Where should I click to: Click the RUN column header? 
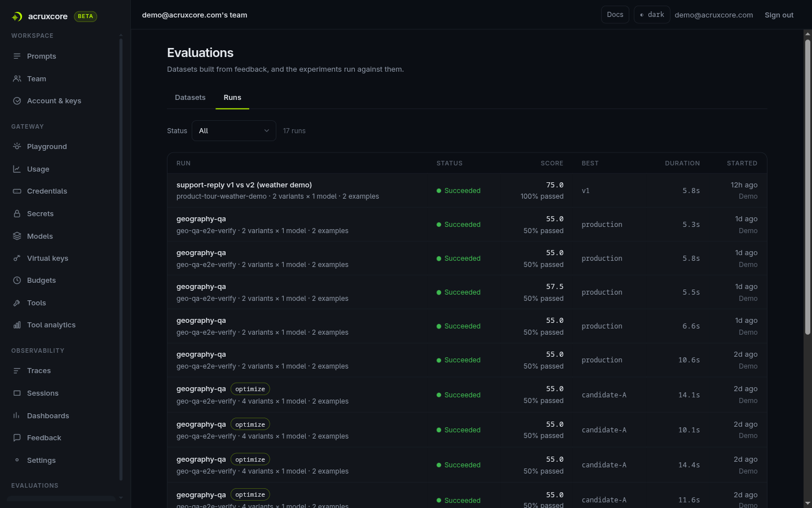point(183,163)
